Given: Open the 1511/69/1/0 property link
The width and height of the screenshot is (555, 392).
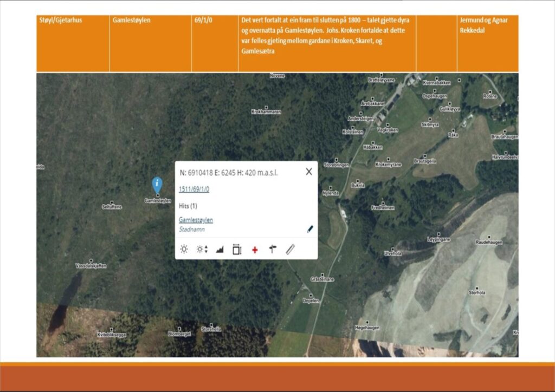Looking at the screenshot, I should 194,189.
